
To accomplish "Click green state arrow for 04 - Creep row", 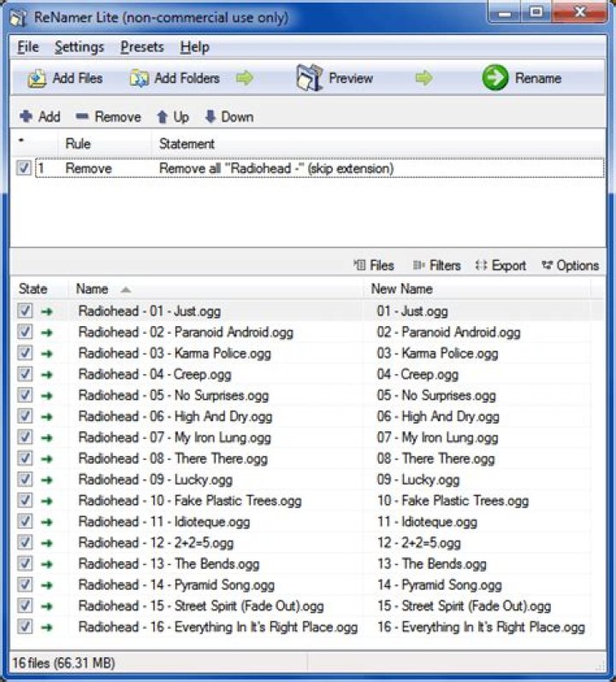I will pyautogui.click(x=46, y=375).
